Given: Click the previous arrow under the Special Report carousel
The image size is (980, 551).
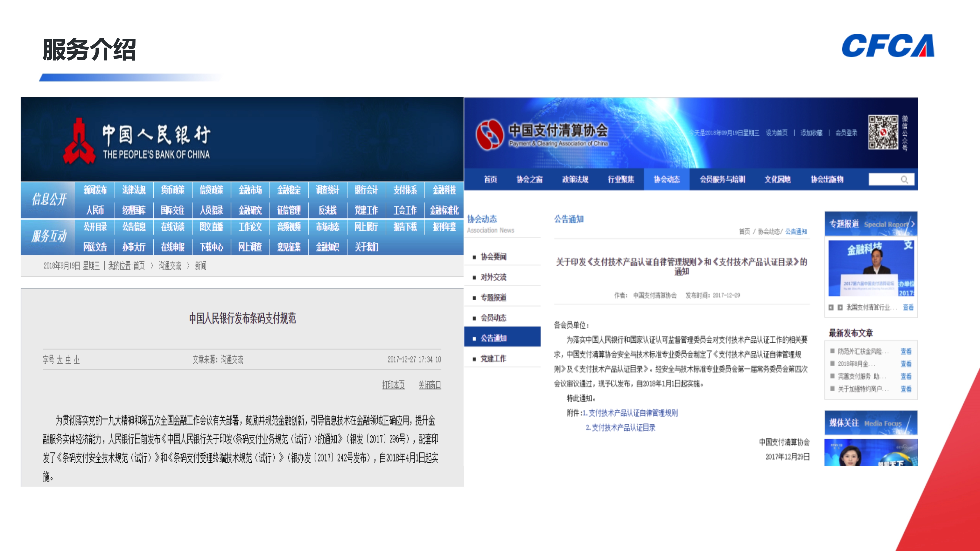Looking at the screenshot, I should point(831,307).
